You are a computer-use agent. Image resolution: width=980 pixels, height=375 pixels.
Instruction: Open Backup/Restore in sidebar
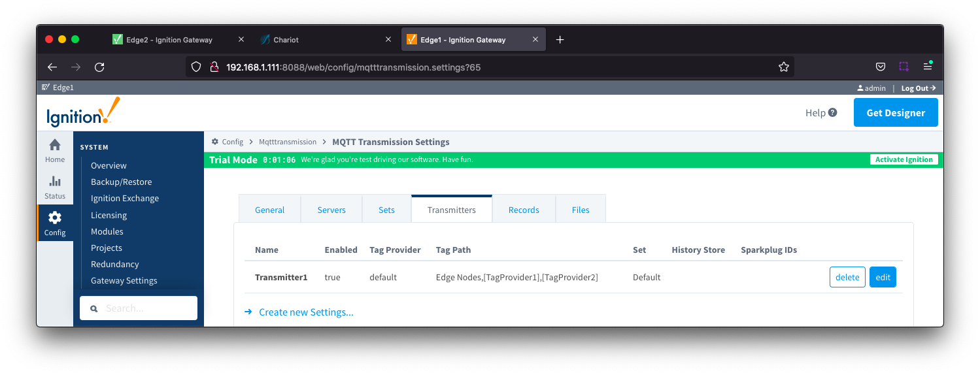121,182
